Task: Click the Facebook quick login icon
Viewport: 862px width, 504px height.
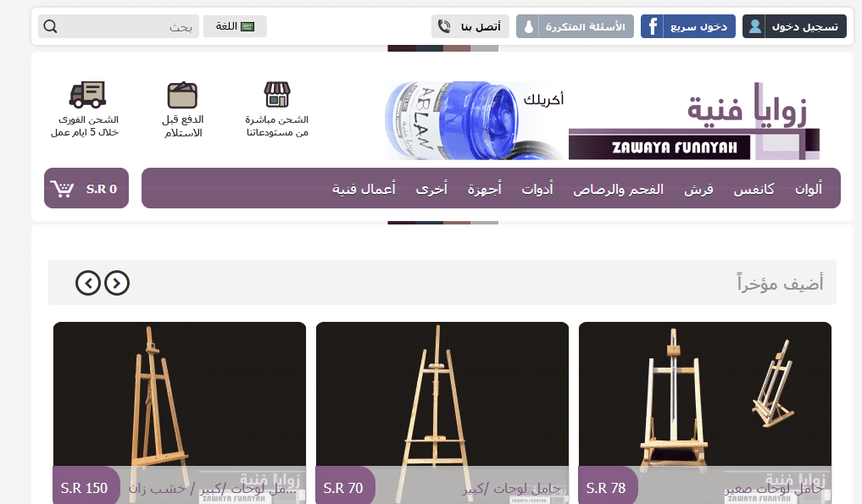Action: coord(653,26)
